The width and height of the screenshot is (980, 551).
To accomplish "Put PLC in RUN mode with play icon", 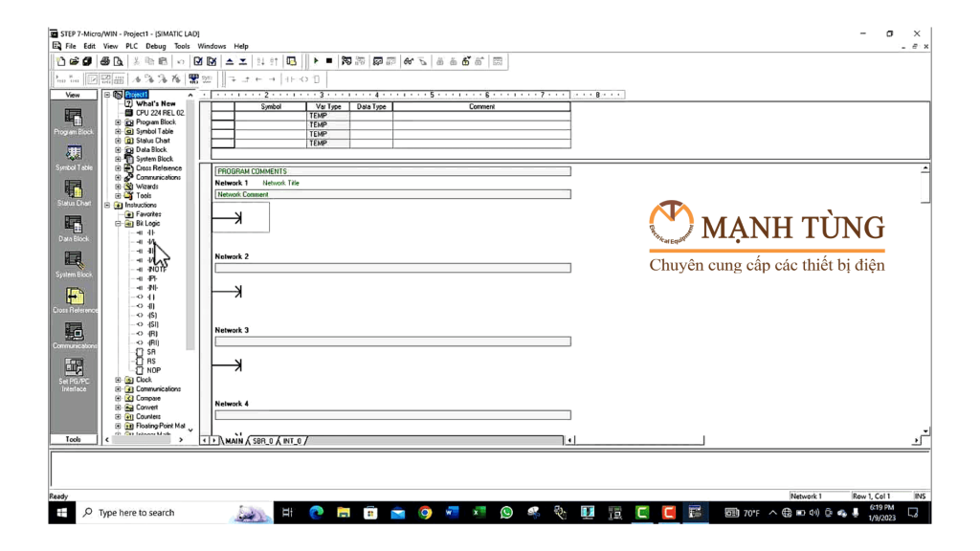I will (316, 61).
